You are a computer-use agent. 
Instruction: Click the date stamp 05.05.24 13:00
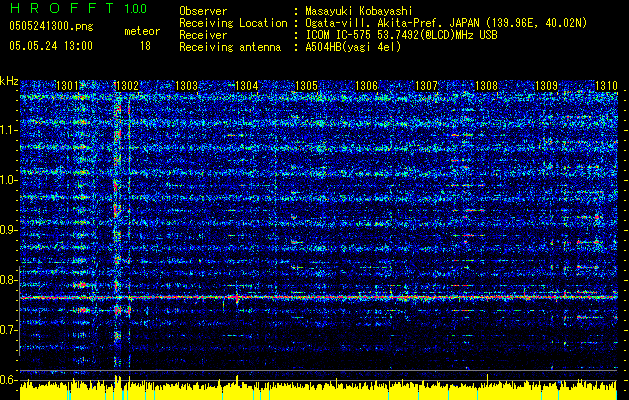tap(51, 46)
